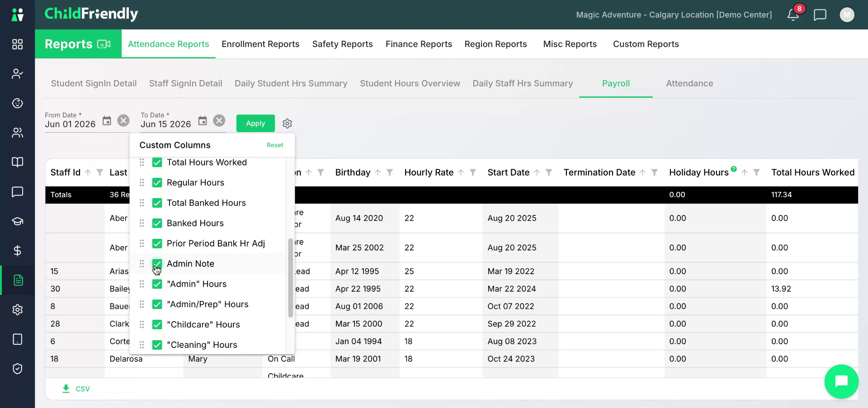Viewport: 868px width, 408px height.
Task: Open the dashboard grid icon in sidebar
Action: tap(17, 44)
